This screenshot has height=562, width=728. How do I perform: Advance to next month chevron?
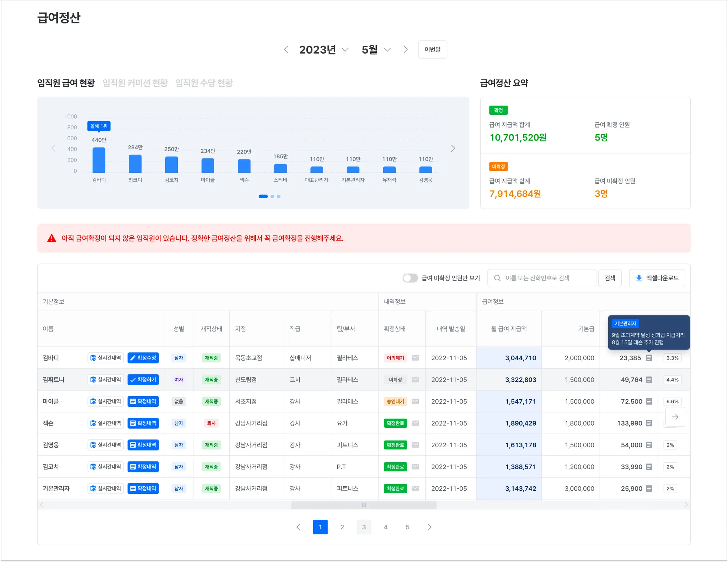[x=405, y=50]
